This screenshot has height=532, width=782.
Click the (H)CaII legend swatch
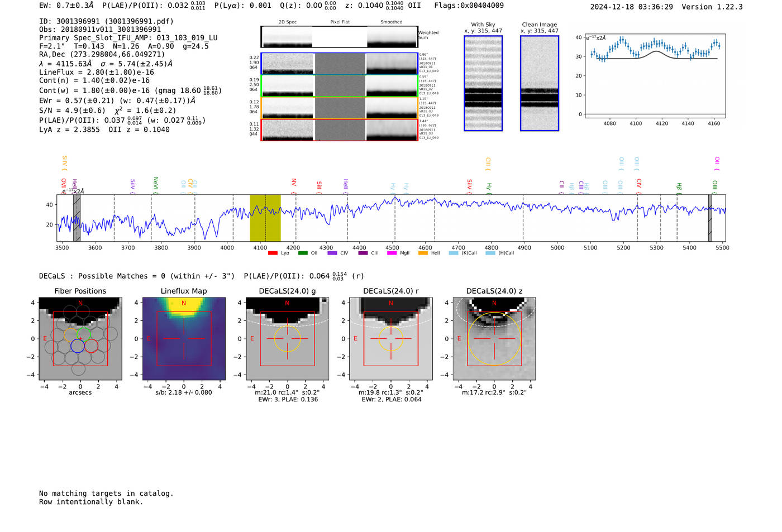coord(490,253)
